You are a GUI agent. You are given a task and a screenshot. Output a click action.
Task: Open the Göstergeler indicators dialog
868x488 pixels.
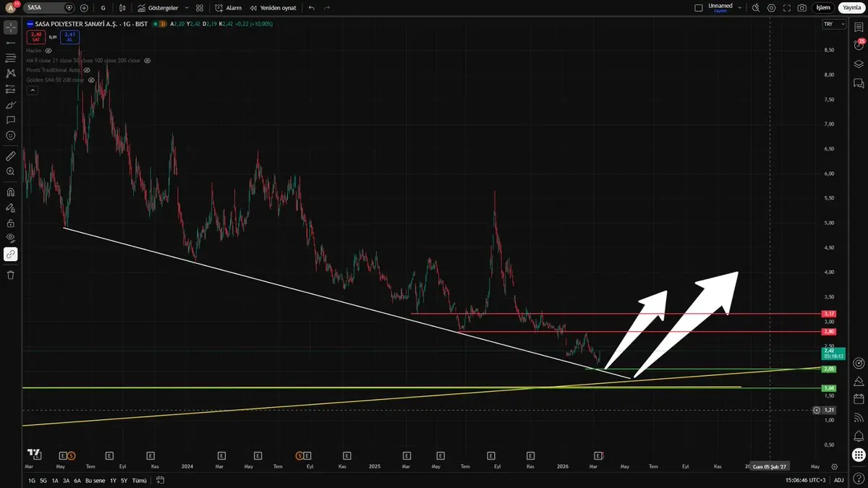pos(158,7)
